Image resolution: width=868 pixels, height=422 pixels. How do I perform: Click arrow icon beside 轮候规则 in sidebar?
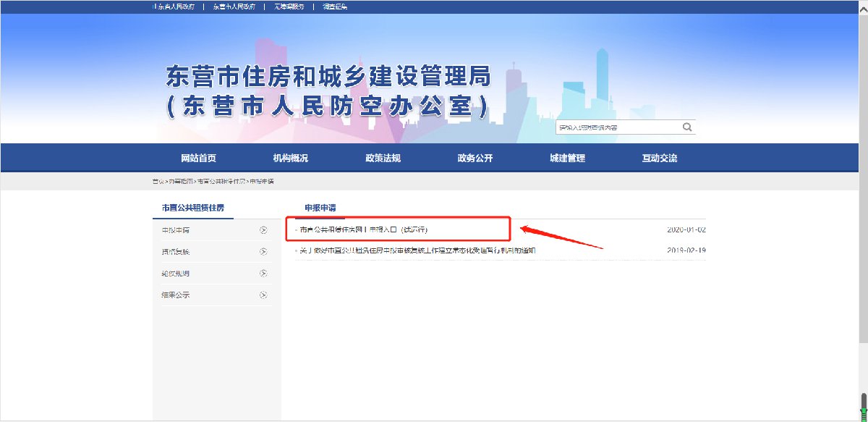pos(263,274)
